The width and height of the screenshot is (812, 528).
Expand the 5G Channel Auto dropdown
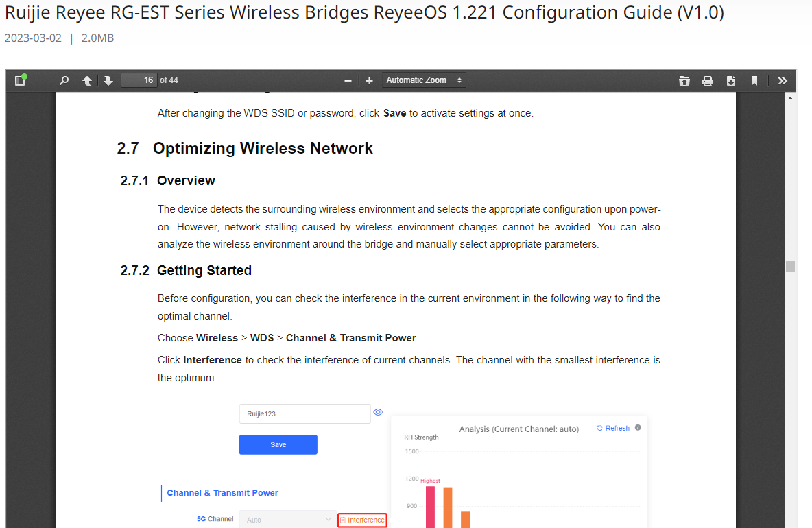pyautogui.click(x=287, y=519)
